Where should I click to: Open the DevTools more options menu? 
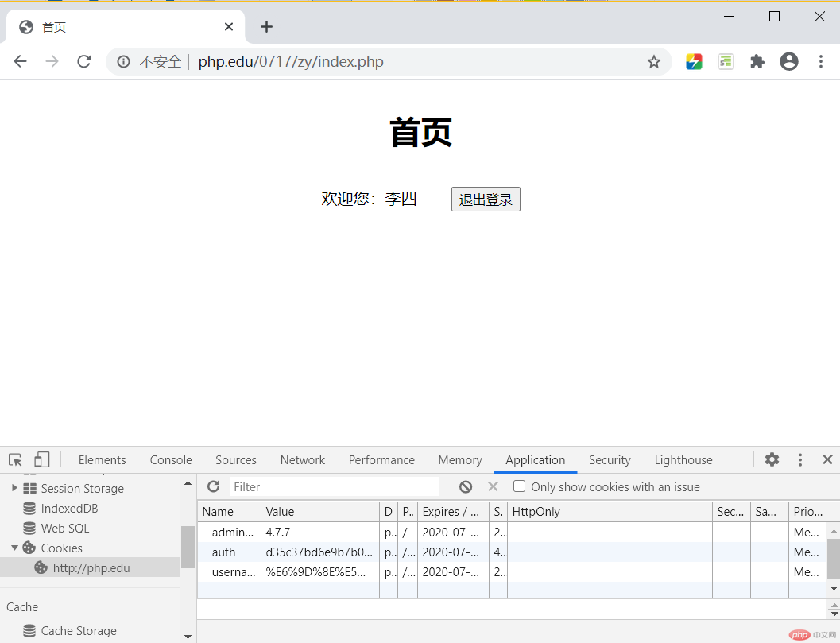800,459
